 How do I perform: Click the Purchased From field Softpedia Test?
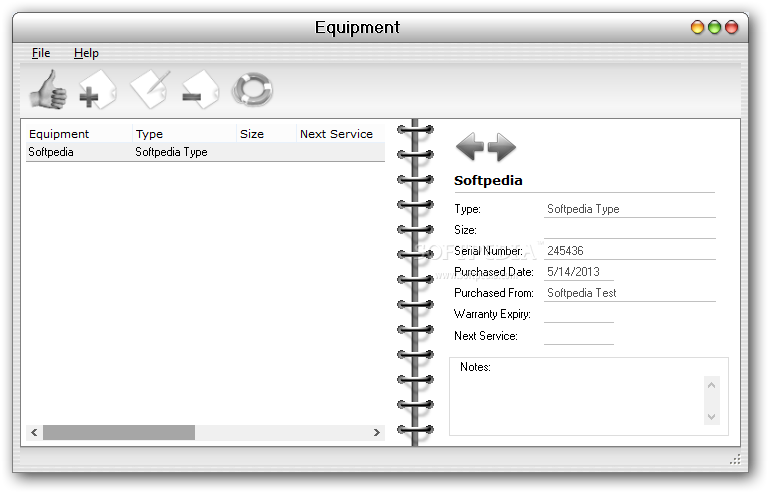coord(630,293)
